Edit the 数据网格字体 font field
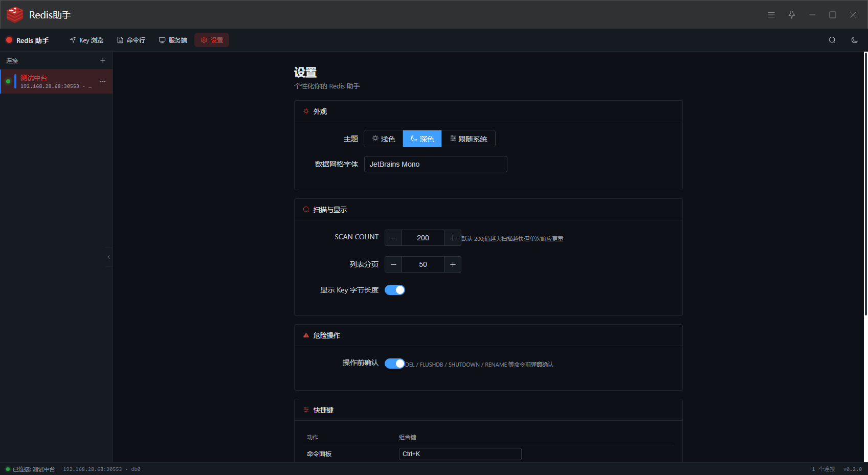 (x=436, y=164)
